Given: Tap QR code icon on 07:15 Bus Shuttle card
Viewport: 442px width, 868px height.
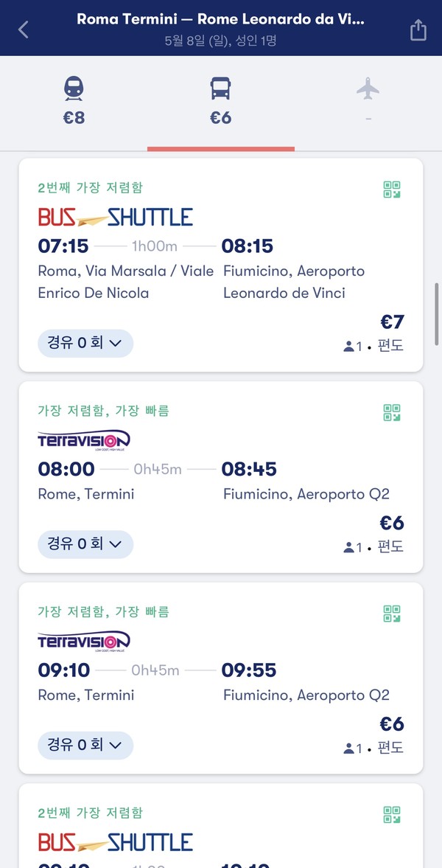Looking at the screenshot, I should click(x=392, y=190).
